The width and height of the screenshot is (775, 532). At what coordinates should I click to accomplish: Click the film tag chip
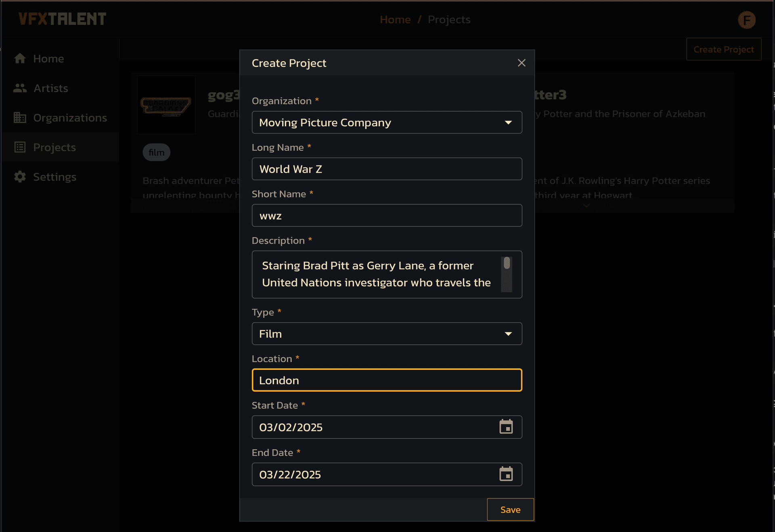coord(157,152)
